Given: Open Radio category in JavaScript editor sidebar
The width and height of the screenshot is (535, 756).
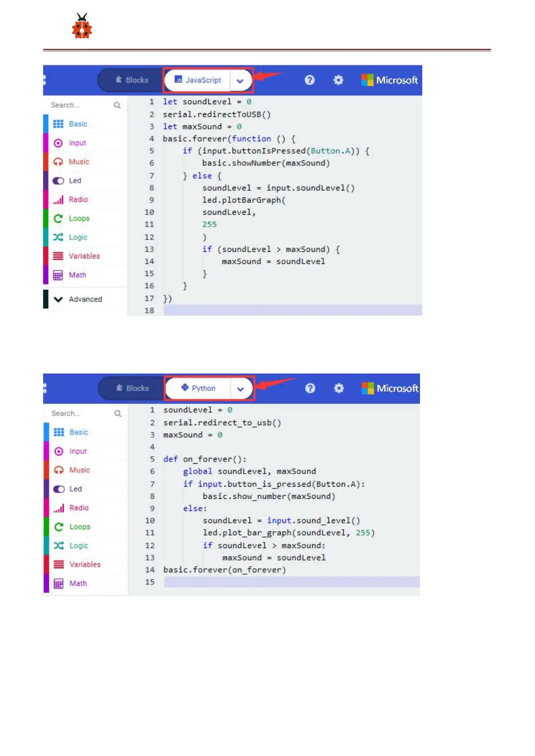Looking at the screenshot, I should coord(85,199).
